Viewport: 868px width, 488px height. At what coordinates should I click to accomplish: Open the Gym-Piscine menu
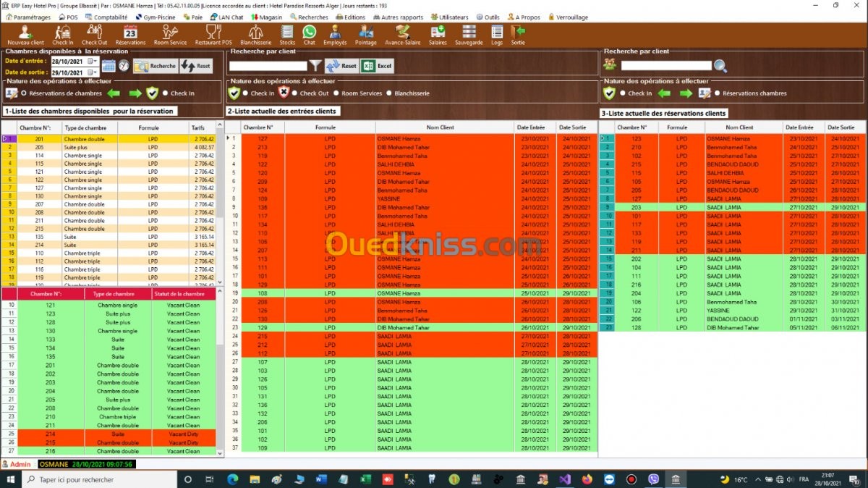[x=155, y=17]
